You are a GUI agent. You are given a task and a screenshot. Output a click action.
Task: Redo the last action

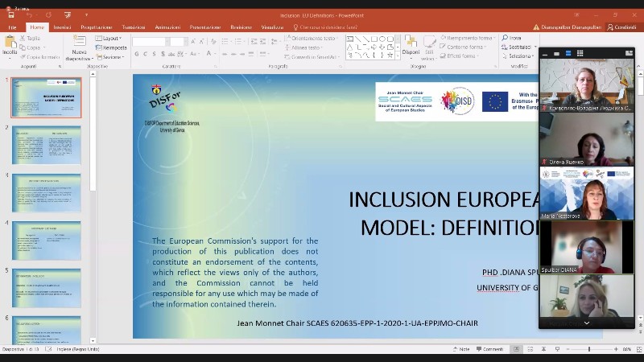pos(48,15)
